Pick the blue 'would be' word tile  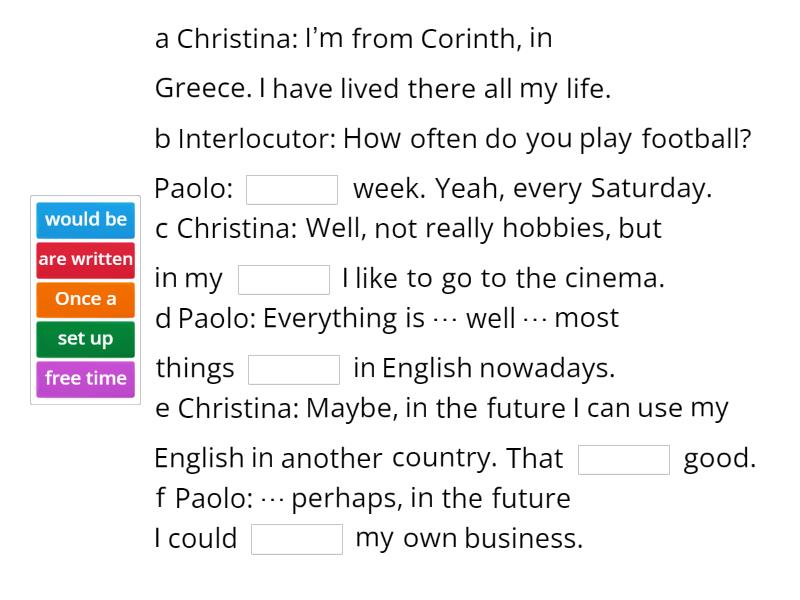(85, 220)
